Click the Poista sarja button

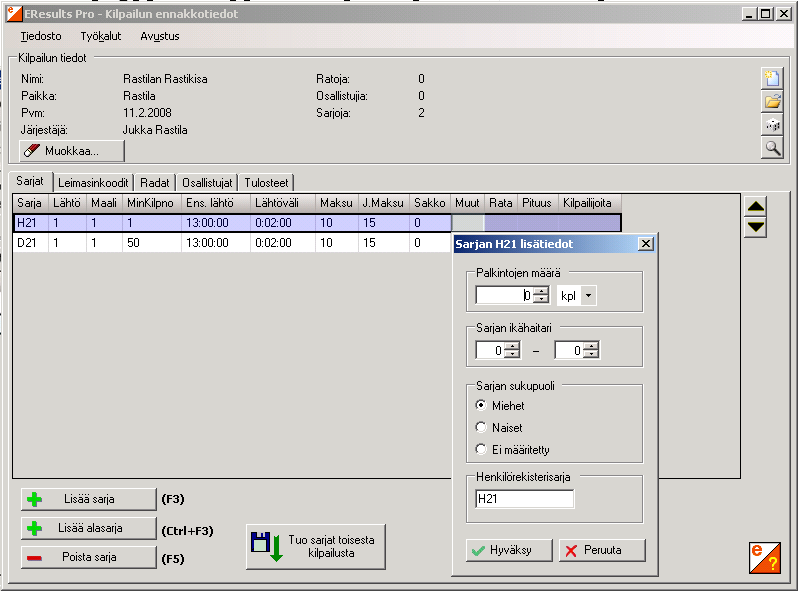click(x=89, y=557)
